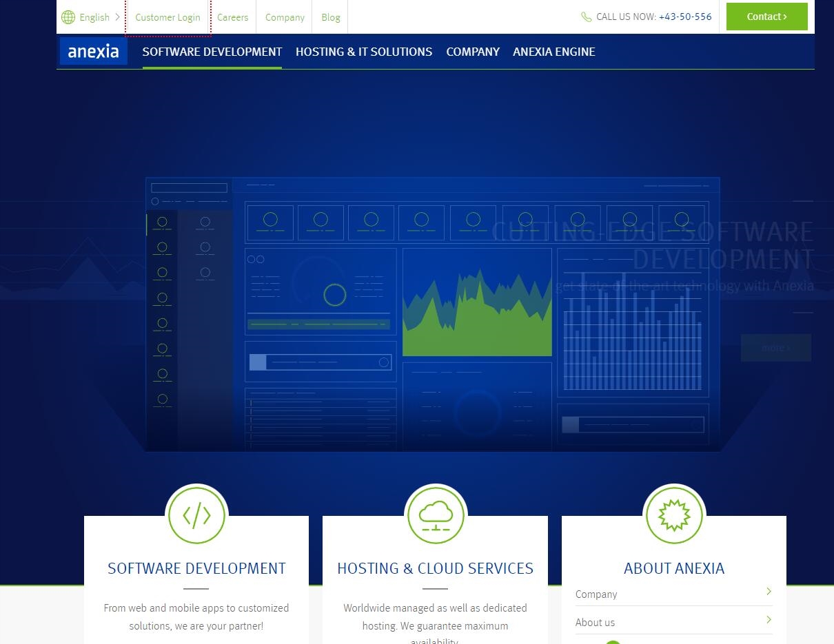Click the globe language icon
Screen dimensions: 834x644
pyautogui.click(x=68, y=17)
